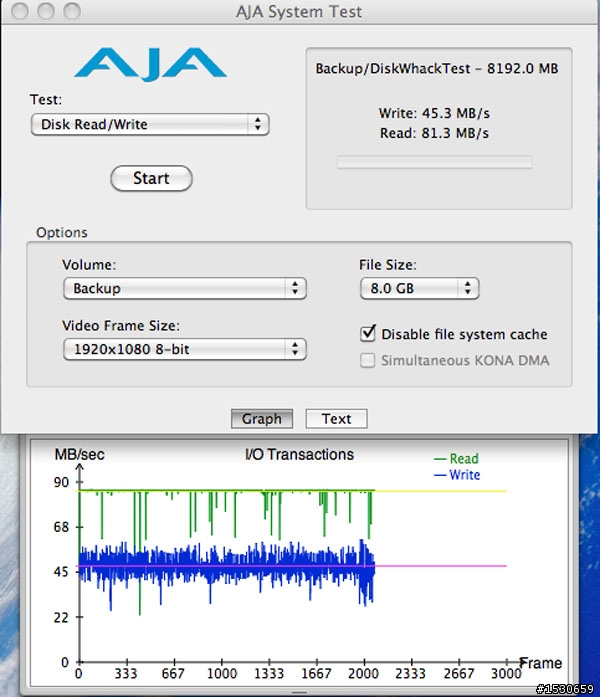600x697 pixels.
Task: Click the Read: 81.3 MB/s result
Action: pos(434,133)
